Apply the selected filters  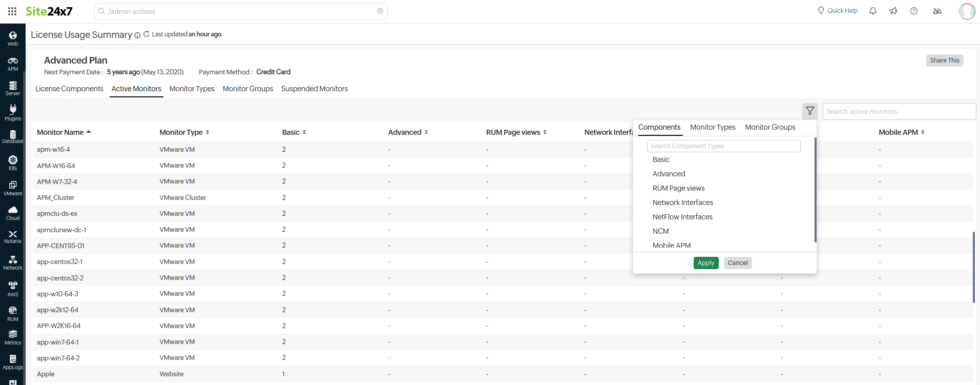point(705,263)
